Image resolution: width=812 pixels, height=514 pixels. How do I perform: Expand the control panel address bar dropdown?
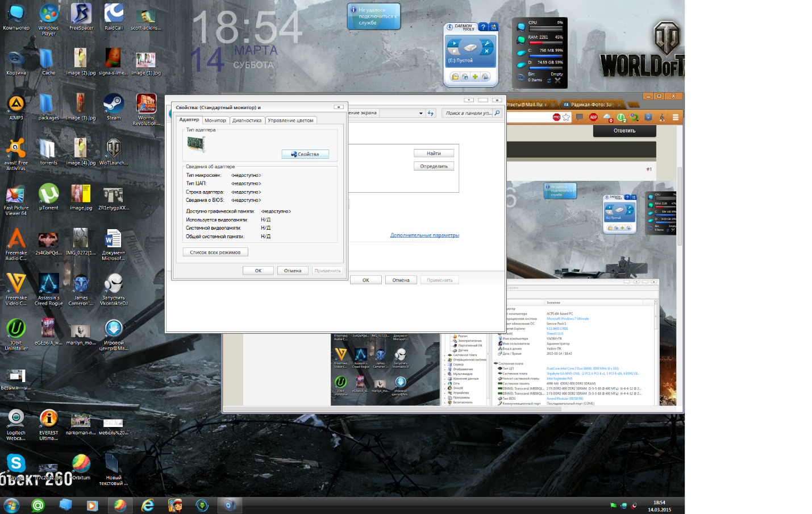(x=420, y=113)
